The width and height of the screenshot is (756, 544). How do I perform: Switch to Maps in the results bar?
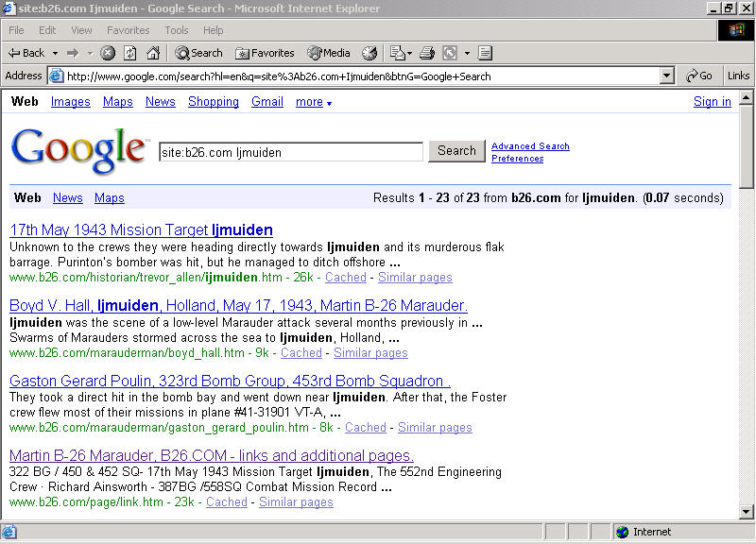[110, 198]
